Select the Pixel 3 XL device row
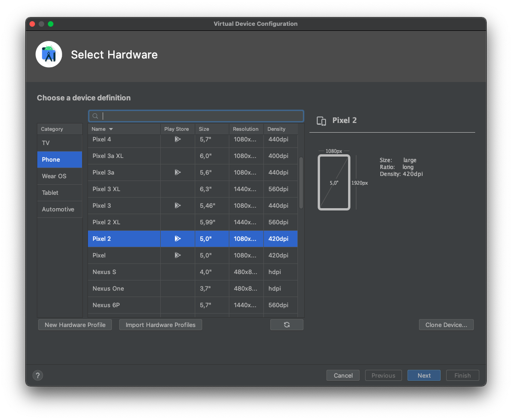Image resolution: width=512 pixels, height=420 pixels. tap(192, 189)
